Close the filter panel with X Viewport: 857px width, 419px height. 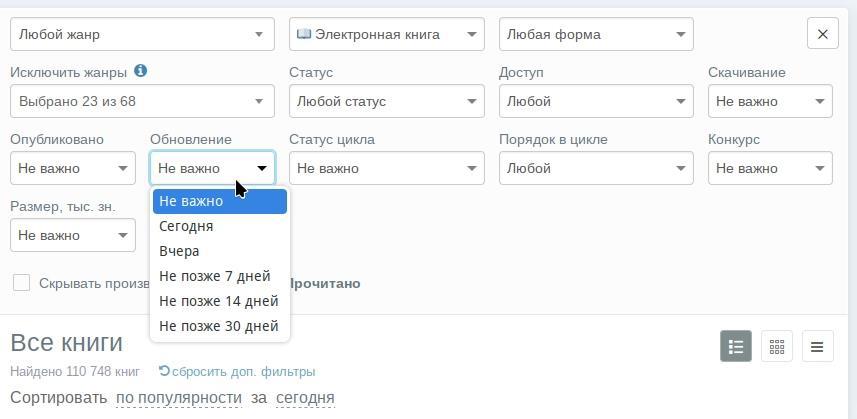coord(822,34)
